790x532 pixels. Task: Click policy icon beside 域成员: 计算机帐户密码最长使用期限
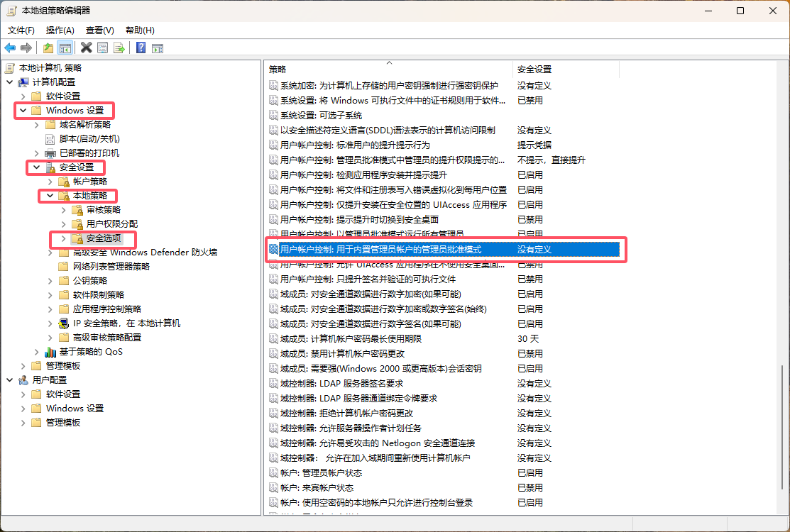tap(273, 339)
